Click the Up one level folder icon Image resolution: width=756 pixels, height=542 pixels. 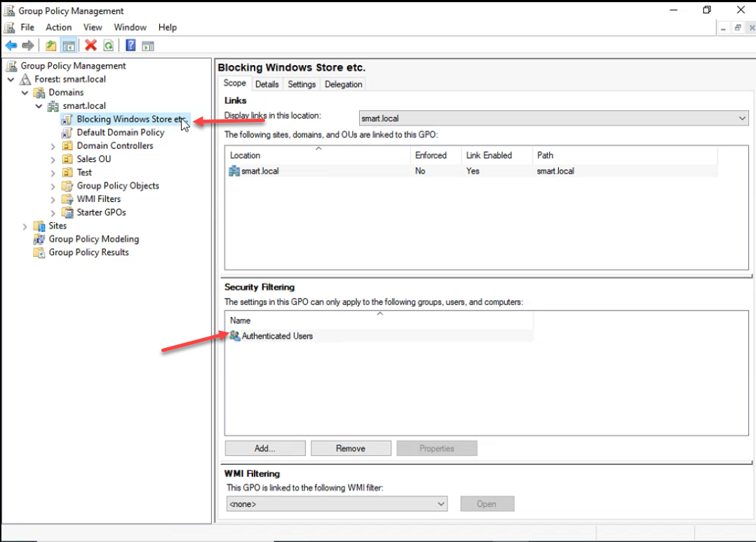coord(50,46)
